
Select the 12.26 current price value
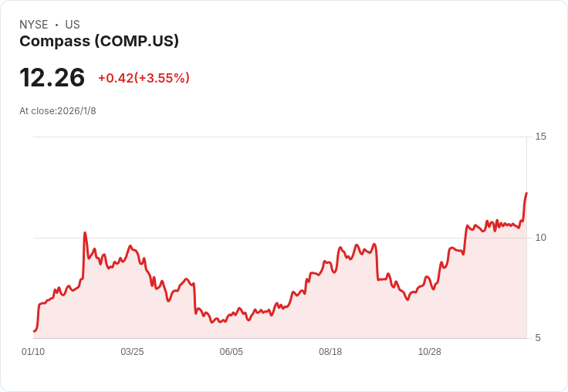pos(52,77)
